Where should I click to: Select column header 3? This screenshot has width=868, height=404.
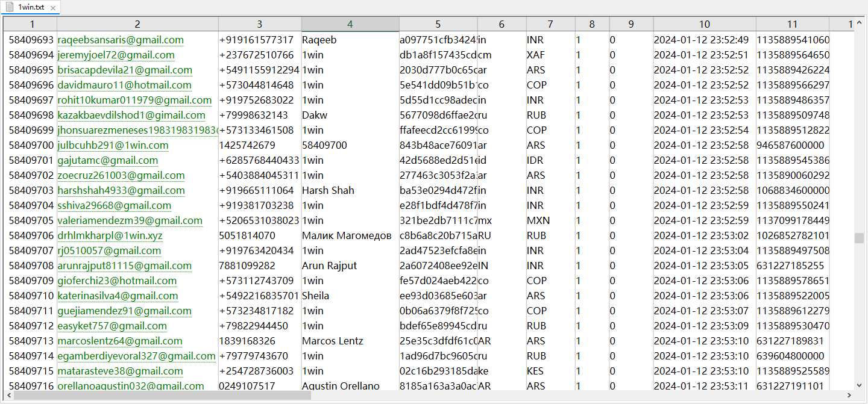click(260, 24)
